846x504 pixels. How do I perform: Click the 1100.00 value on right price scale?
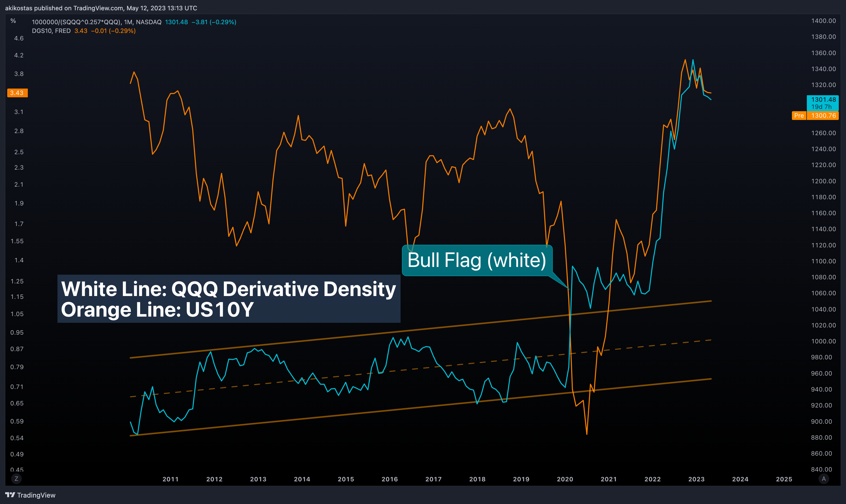(x=824, y=261)
